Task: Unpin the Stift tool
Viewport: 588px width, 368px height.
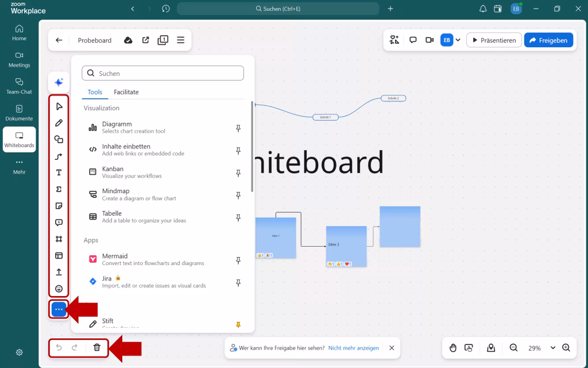Action: pos(238,324)
